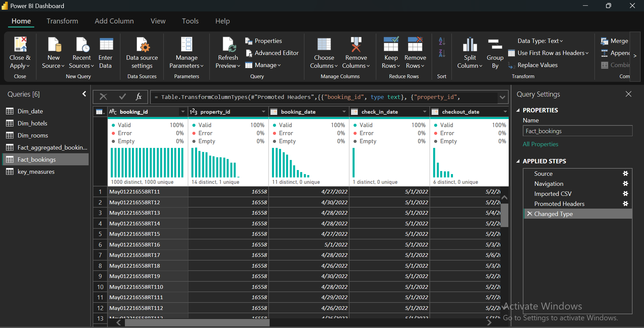This screenshot has height=328, width=644.
Task: Open booking_date column filter dropdown
Action: [x=344, y=112]
